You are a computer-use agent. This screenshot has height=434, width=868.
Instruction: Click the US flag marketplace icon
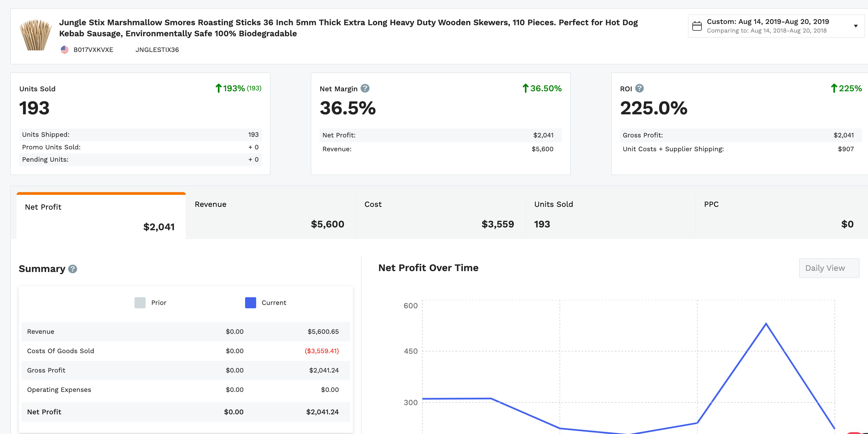65,49
